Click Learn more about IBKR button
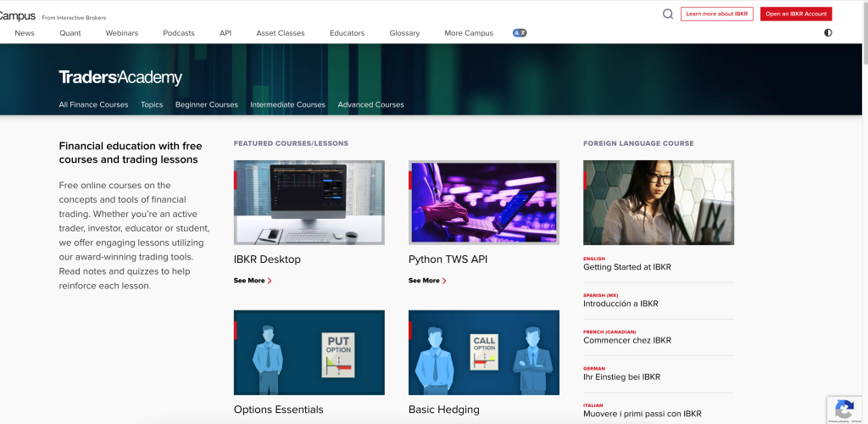Viewport: 868px width, 424px height. [x=716, y=14]
